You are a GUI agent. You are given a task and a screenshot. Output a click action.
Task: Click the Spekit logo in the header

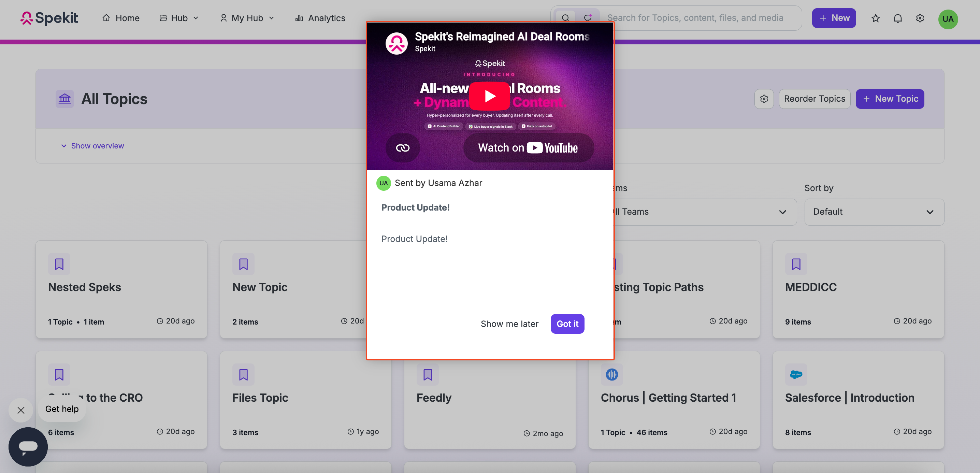[x=49, y=18]
